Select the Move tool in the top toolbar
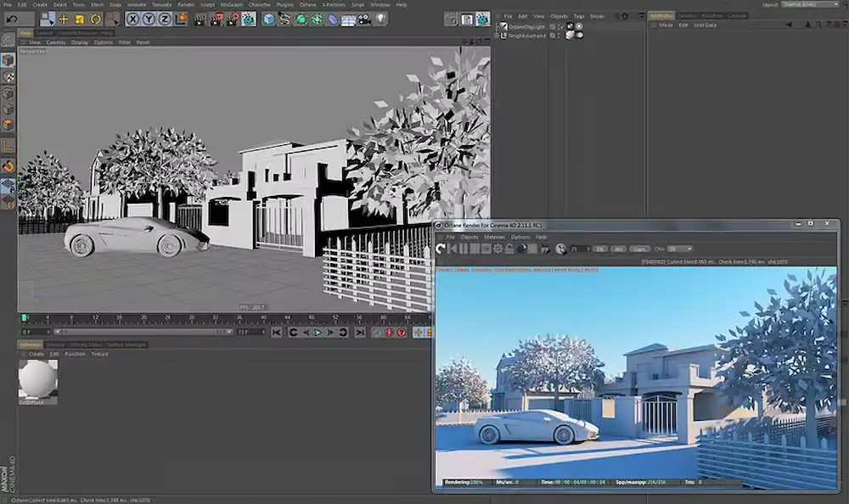Screen dimensions: 849x504 [63, 18]
